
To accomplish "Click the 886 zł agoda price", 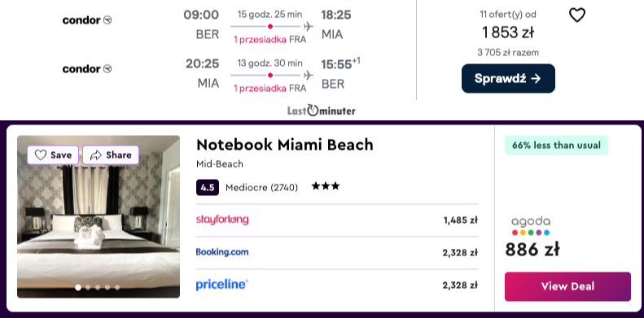I will click(532, 249).
